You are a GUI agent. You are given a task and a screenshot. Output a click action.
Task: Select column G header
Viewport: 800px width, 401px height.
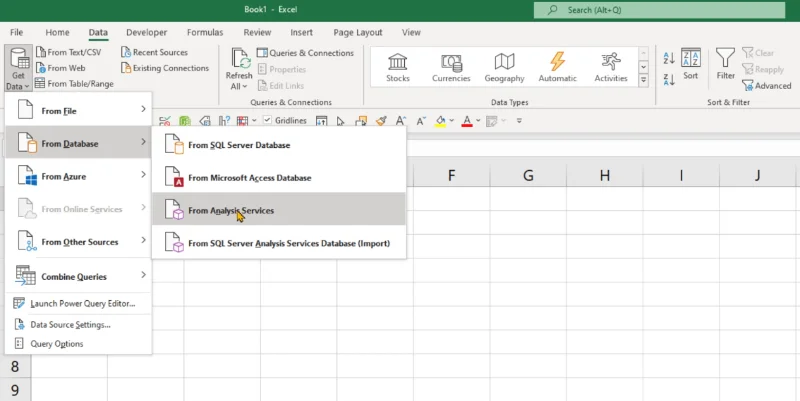(x=528, y=176)
